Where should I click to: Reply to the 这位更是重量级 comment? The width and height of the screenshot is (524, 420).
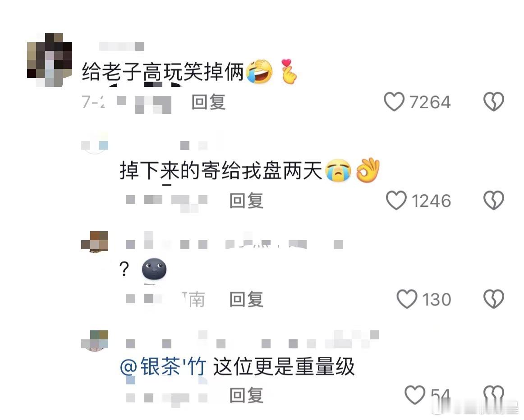[246, 395]
